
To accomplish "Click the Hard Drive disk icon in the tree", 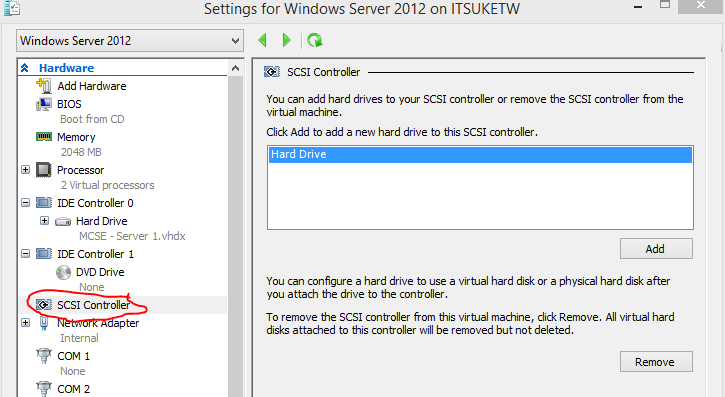I will (63, 221).
